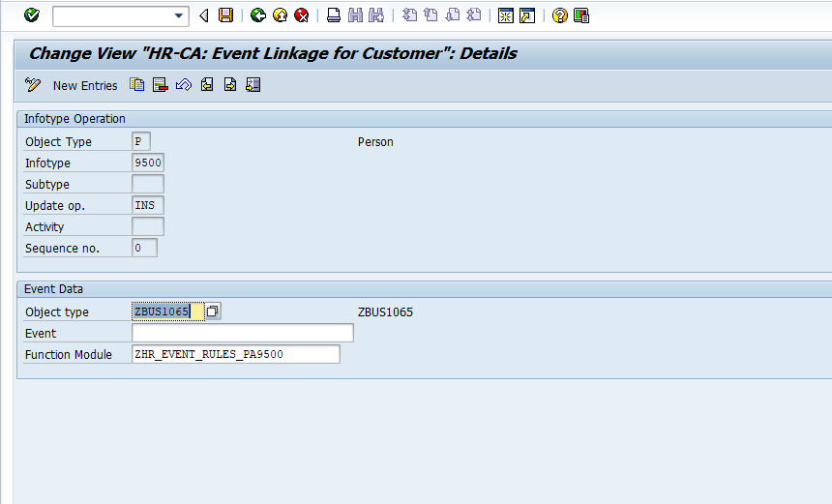Click the New Entries button
Screen dimensions: 832x504
pos(85,85)
